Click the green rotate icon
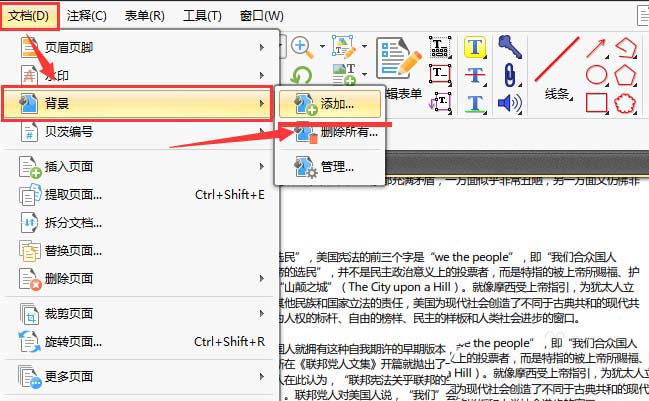Screen dimensions: 649x401 [x=301, y=76]
